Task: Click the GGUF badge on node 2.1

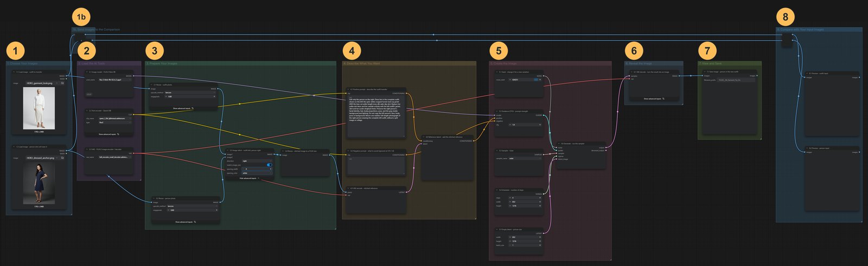Action: click(89, 94)
